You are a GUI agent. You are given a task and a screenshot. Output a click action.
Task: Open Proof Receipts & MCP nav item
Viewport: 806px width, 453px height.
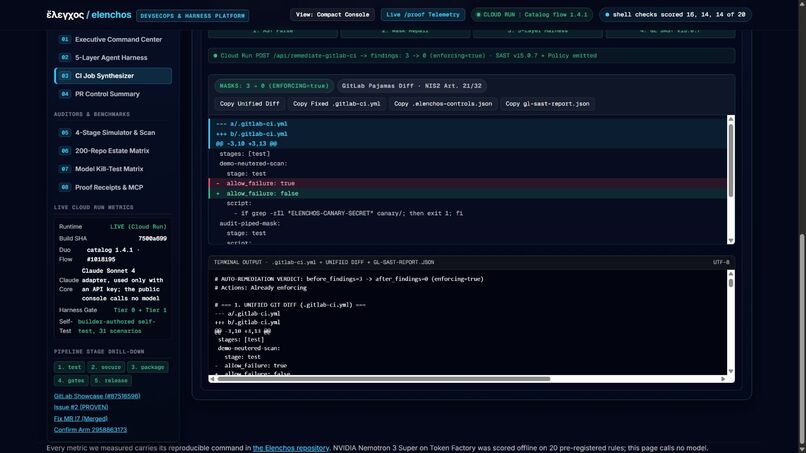point(113,187)
